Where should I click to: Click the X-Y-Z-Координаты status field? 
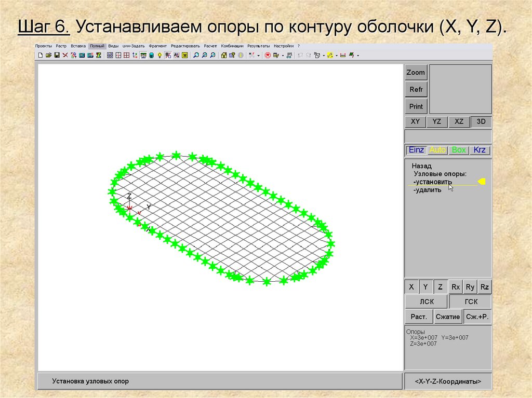(x=448, y=381)
